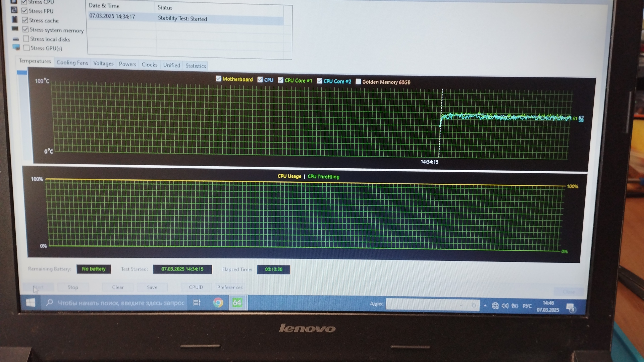The height and width of the screenshot is (362, 644).
Task: Click the taskbar search magnifier icon
Action: (50, 303)
